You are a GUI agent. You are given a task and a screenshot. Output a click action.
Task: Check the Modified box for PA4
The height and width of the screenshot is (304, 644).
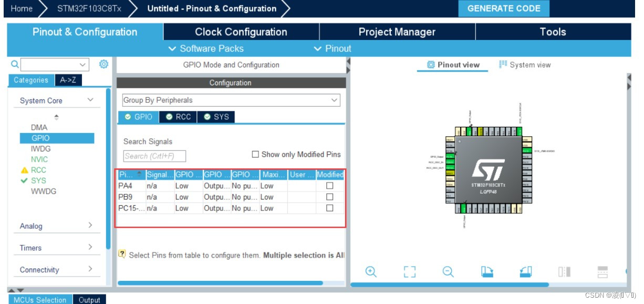[x=330, y=186]
